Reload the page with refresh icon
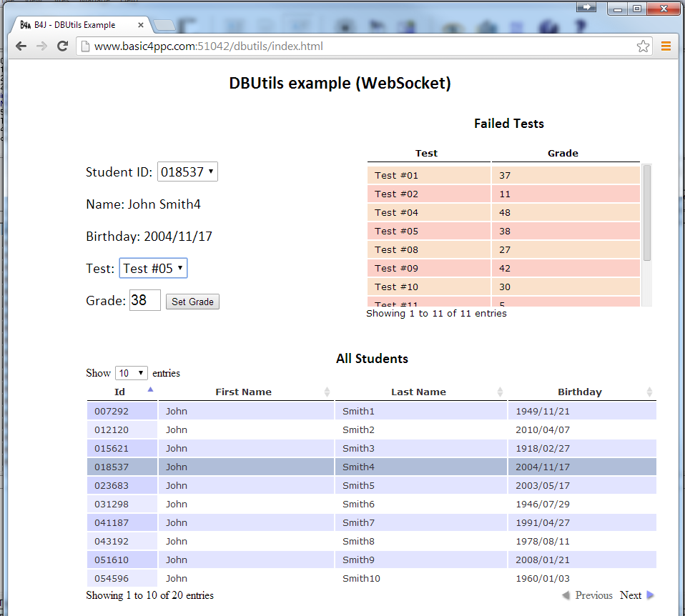The image size is (685, 616). pos(62,46)
